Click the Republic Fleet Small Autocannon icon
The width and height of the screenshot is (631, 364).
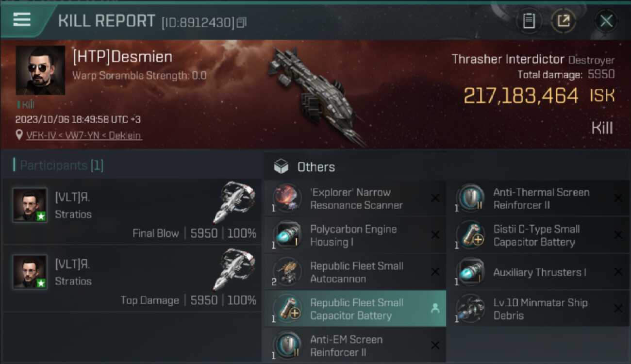[287, 272]
